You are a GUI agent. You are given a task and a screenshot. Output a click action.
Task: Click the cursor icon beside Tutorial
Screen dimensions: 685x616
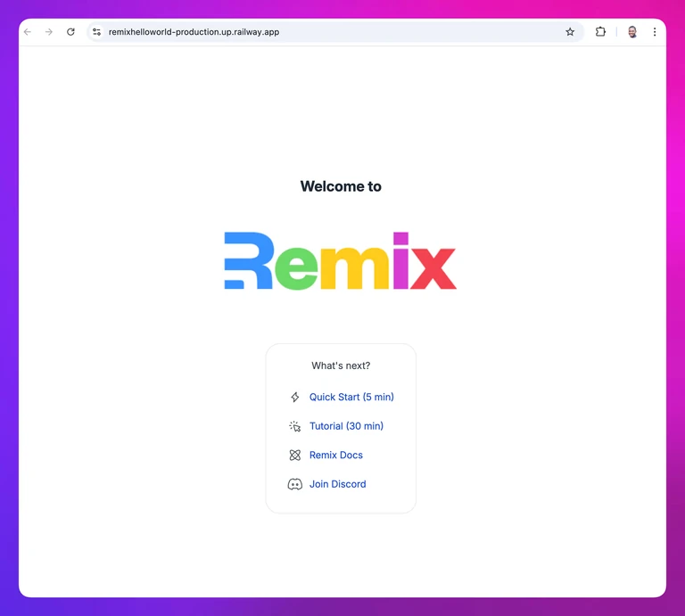(x=295, y=426)
